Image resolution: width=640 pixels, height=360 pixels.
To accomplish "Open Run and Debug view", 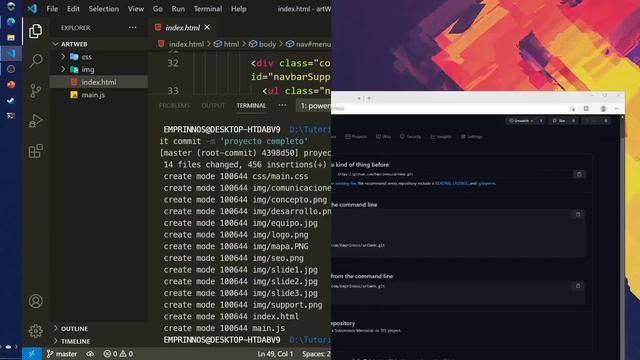I will tap(36, 121).
